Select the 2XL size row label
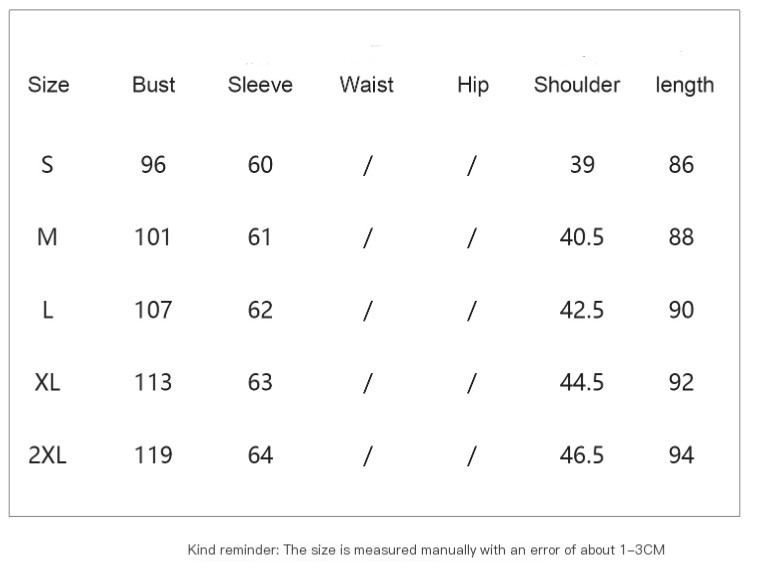This screenshot has width=758, height=583. [47, 455]
